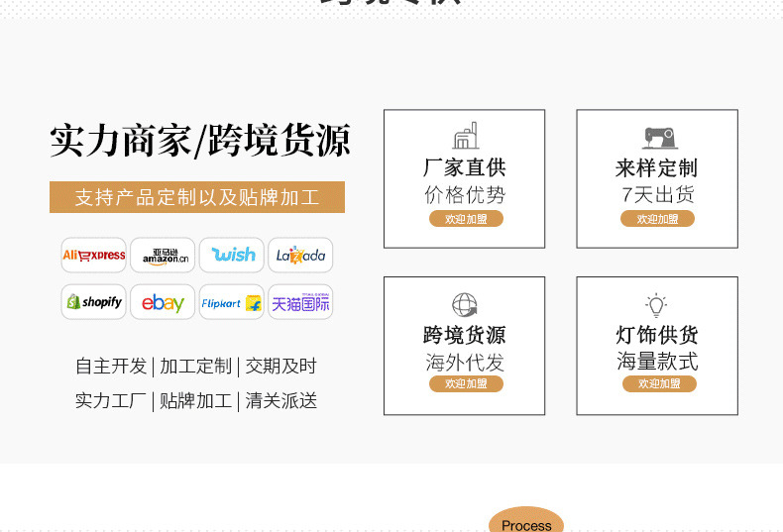This screenshot has height=532, width=783.
Task: Click the 来样定制 card title
Action: [656, 167]
